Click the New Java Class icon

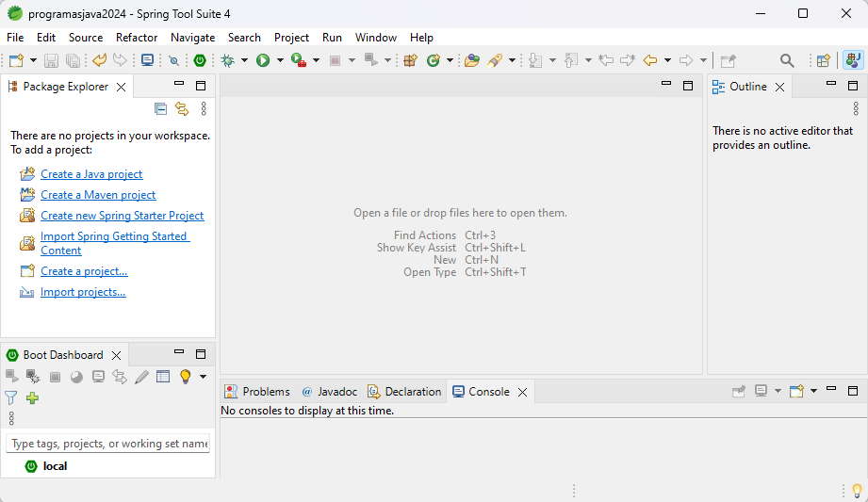(x=433, y=60)
